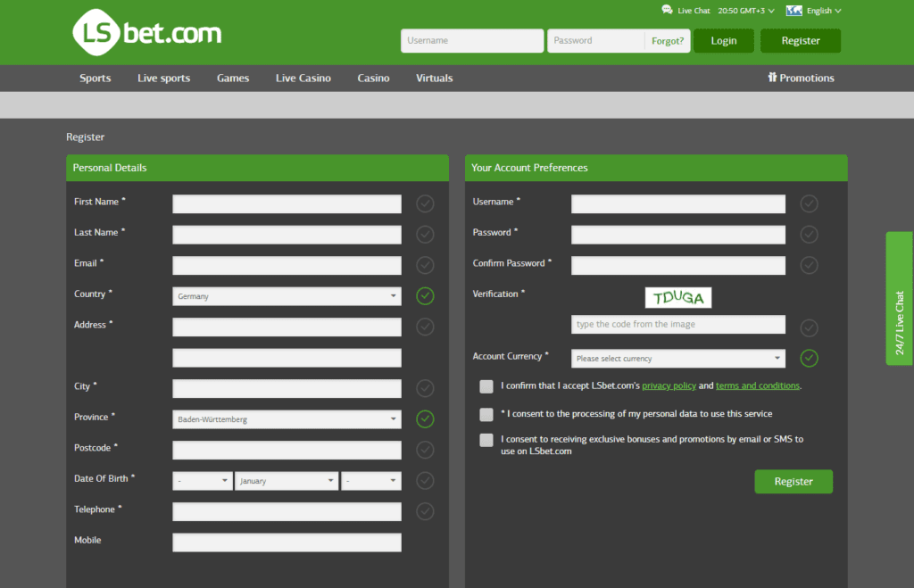Expand the GMT+3 timezone selector

746,11
